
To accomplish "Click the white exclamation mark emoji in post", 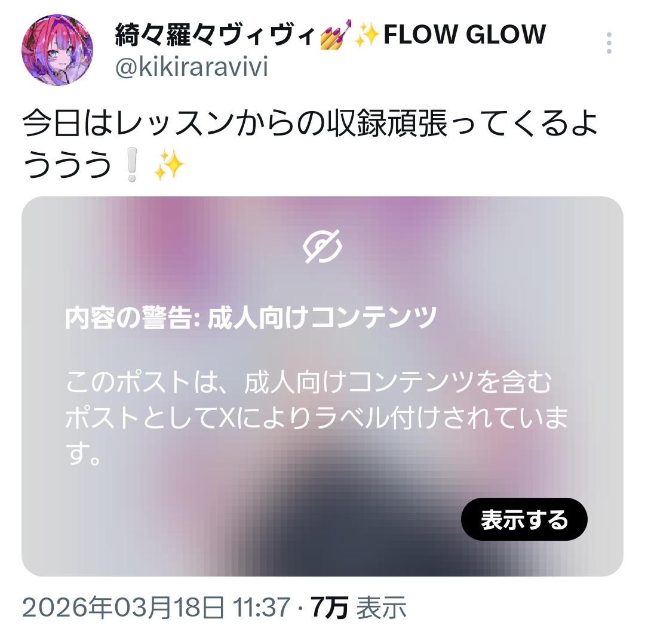I will 131,165.
